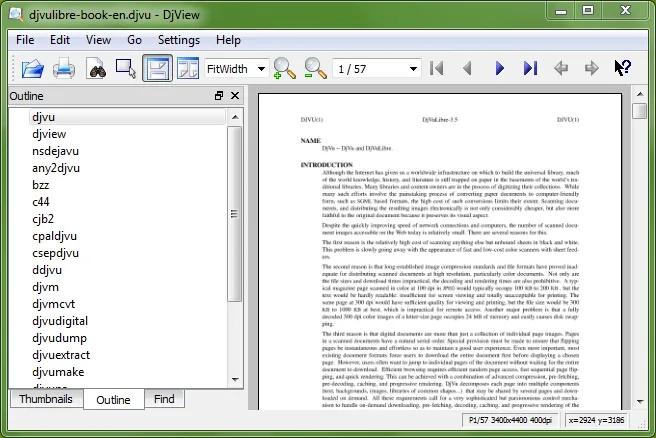
Task: Zoom in with the magnifier plus icon
Action: pyautogui.click(x=284, y=68)
